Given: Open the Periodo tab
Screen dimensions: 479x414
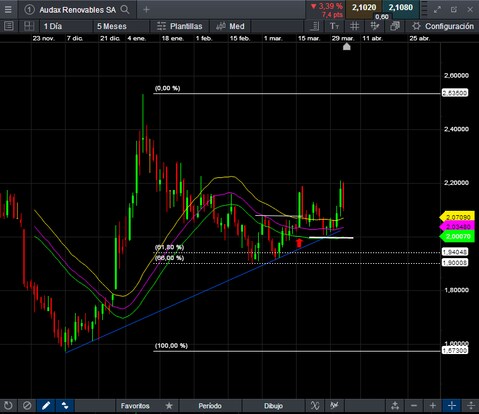Looking at the screenshot, I should click(x=210, y=406).
